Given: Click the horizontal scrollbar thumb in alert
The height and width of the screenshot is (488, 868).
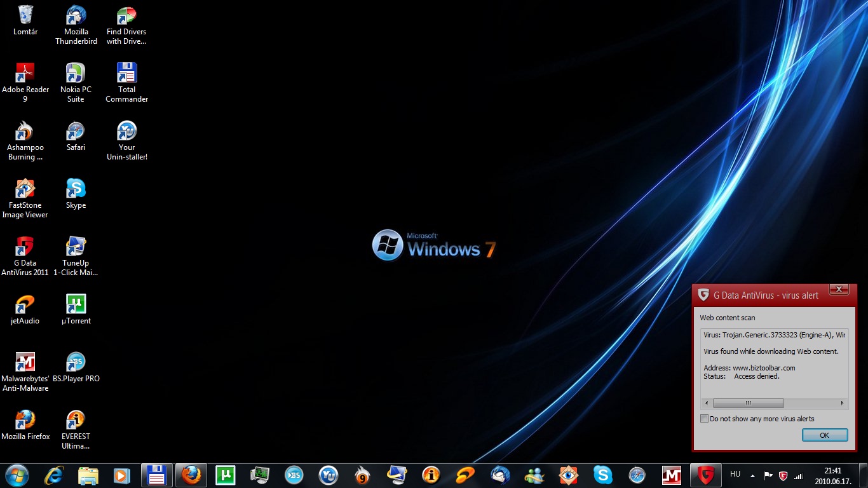Looking at the screenshot, I should (x=748, y=403).
